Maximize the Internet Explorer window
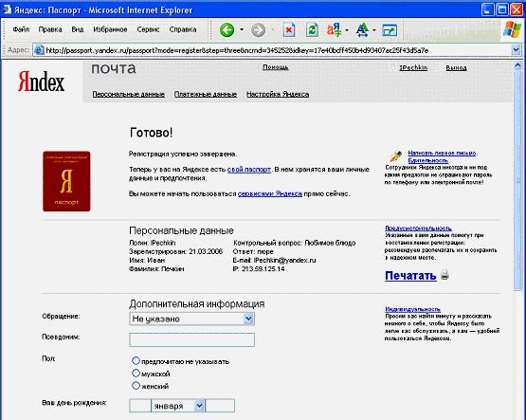Screen dimensions: 526x420 502,9
